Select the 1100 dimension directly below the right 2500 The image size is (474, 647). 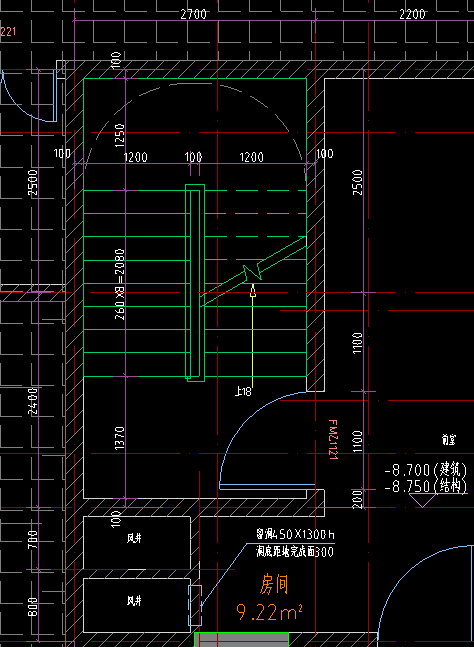coord(358,342)
